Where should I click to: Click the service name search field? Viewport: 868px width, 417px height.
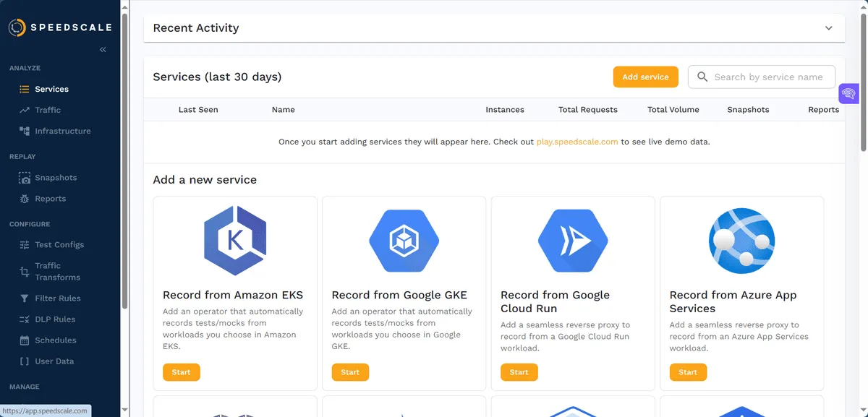[762, 77]
